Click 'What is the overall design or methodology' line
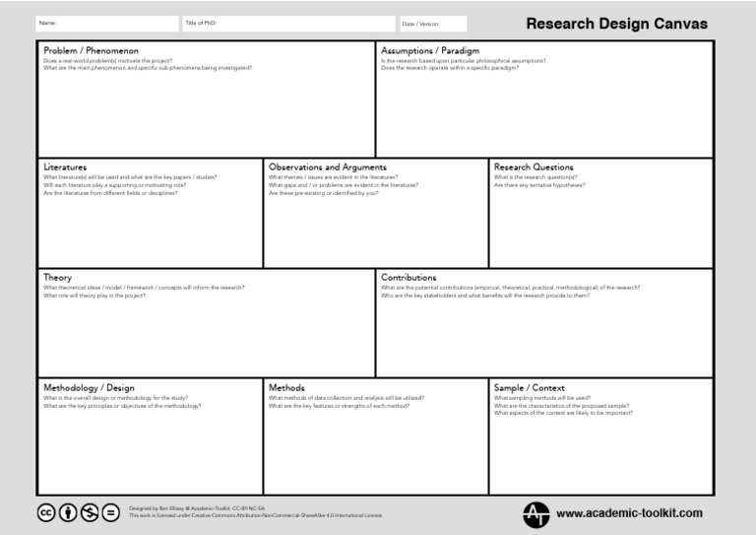The height and width of the screenshot is (535, 756). (115, 398)
